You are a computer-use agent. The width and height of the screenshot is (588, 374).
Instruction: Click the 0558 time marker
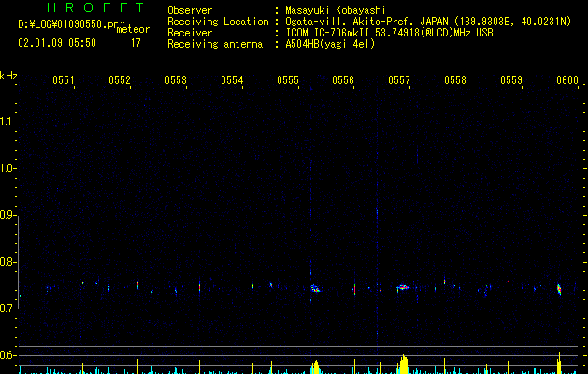pos(455,79)
